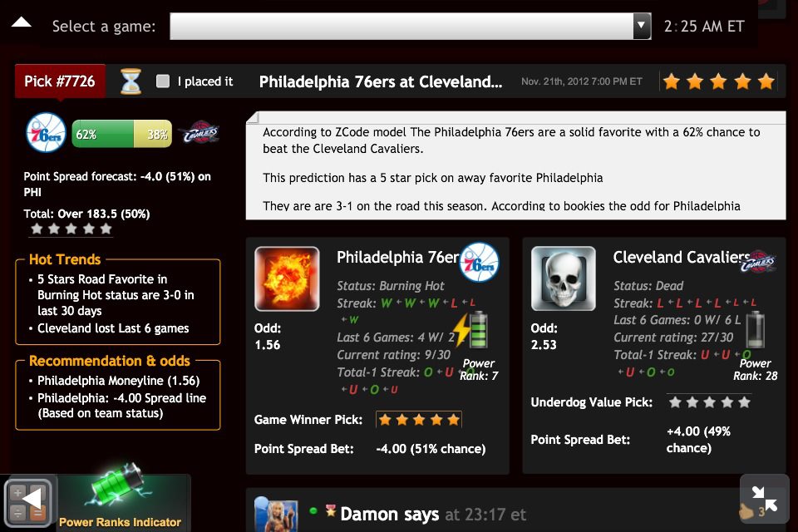Click 'Current rating: 9/30' text
This screenshot has width=798, height=532.
coord(393,355)
